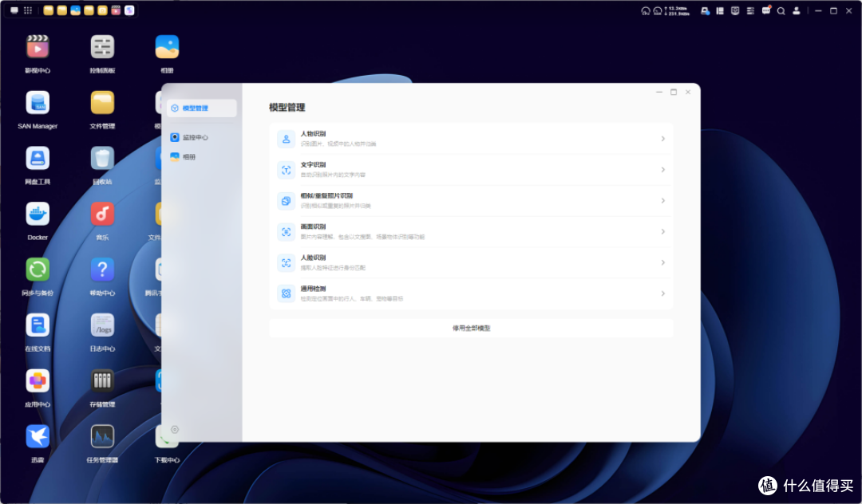Click the 模型管理 page heading
Viewport: 862px width, 504px height.
tap(287, 108)
